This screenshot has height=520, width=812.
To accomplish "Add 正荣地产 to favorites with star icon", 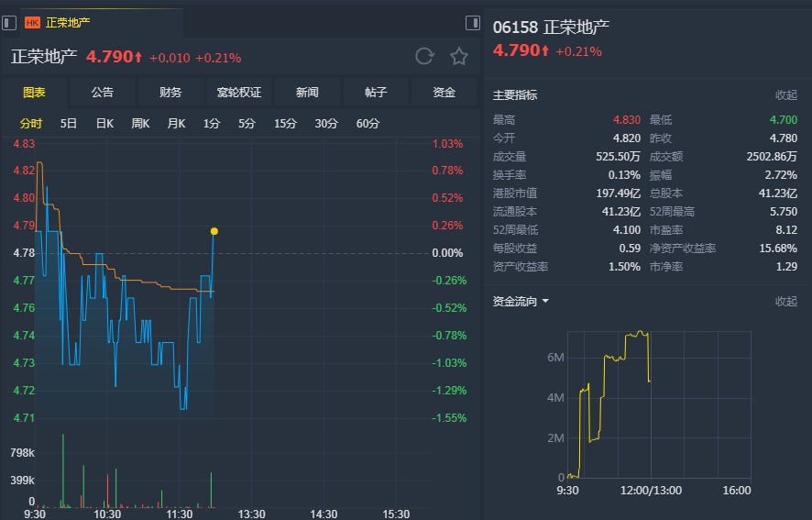I will coord(459,57).
